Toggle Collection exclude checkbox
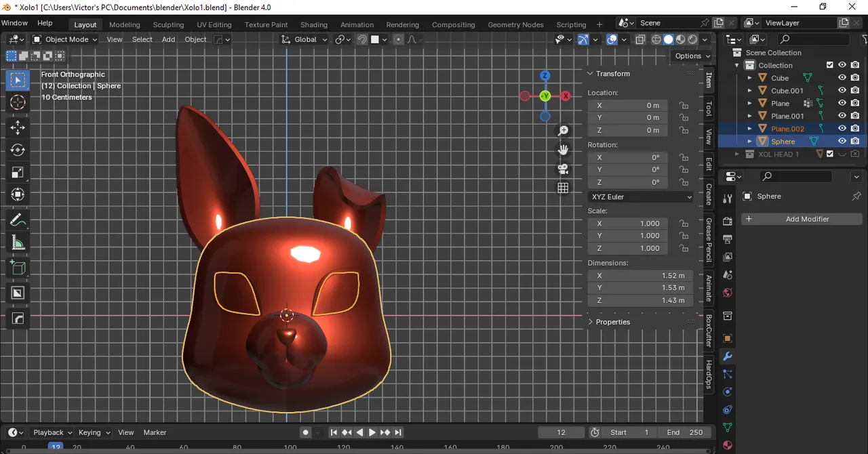The height and width of the screenshot is (454, 868). (829, 65)
